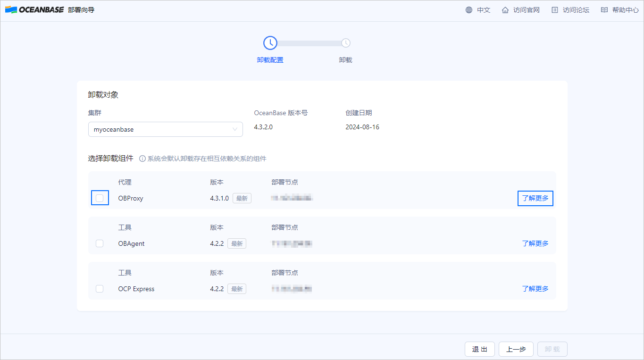This screenshot has width=644, height=360.
Task: Click the 卸载对象 heading
Action: pyautogui.click(x=103, y=94)
